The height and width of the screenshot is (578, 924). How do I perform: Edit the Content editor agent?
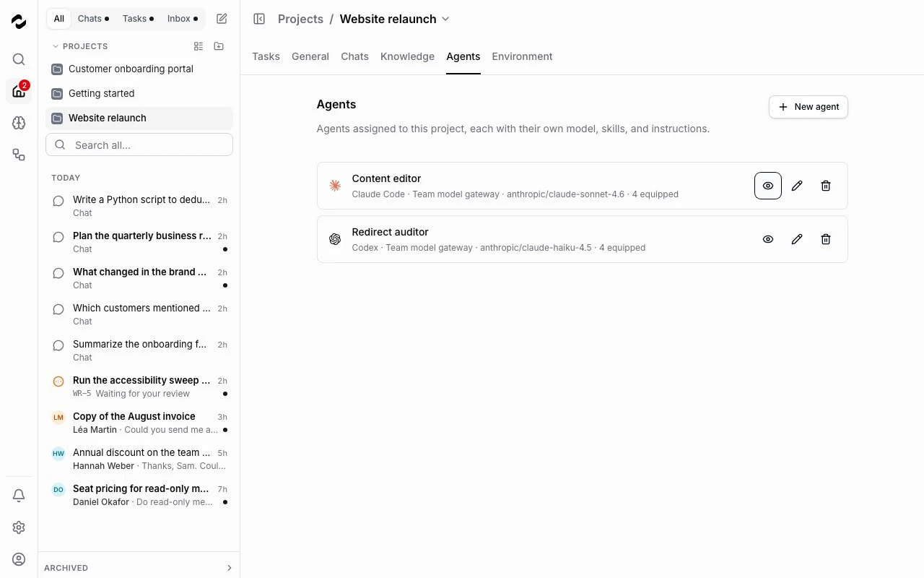[797, 186]
